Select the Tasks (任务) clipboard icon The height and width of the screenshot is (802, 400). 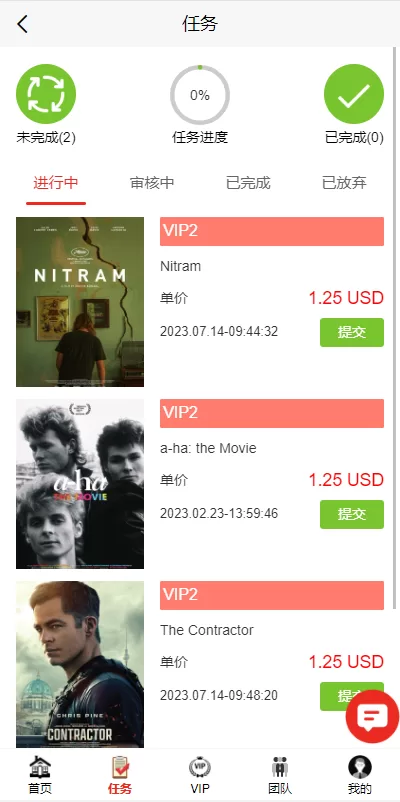coord(120,767)
